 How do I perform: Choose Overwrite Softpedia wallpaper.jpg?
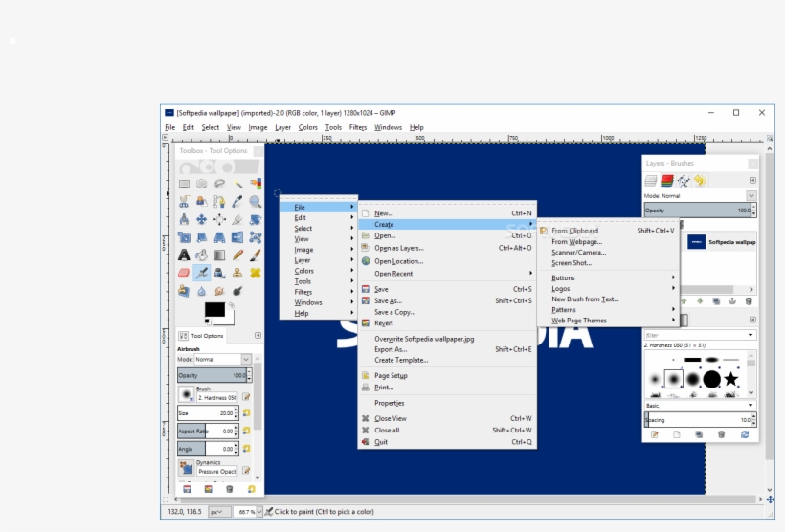pyautogui.click(x=448, y=339)
